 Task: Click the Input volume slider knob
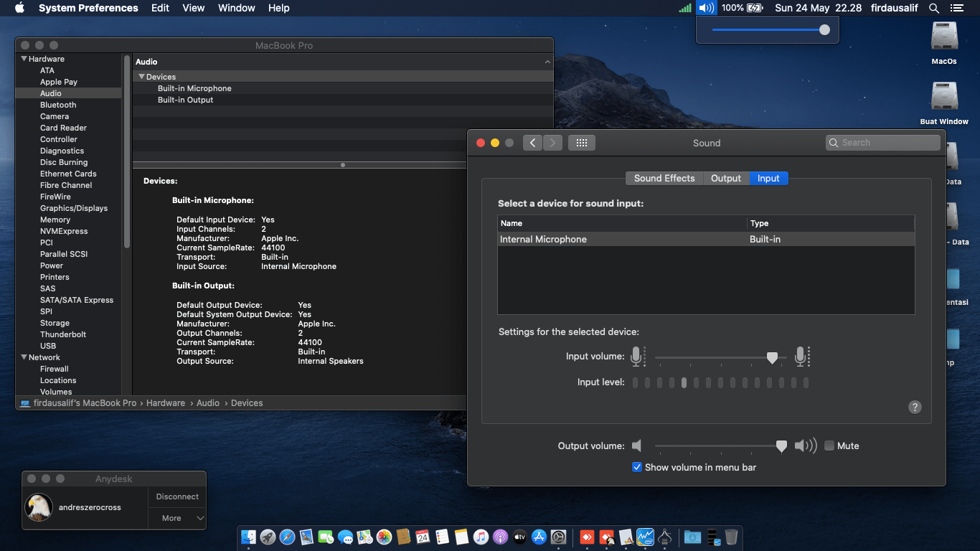[772, 357]
